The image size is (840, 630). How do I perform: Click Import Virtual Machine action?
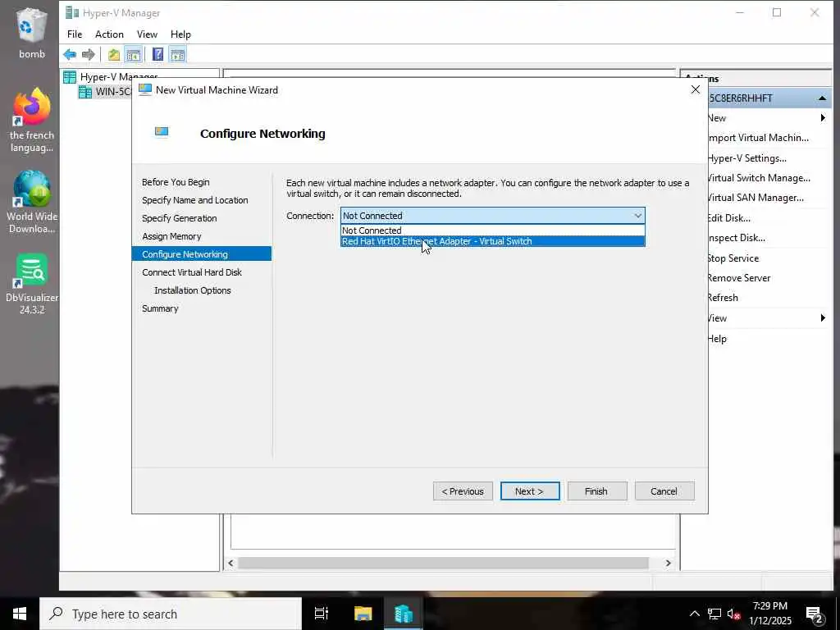point(758,138)
